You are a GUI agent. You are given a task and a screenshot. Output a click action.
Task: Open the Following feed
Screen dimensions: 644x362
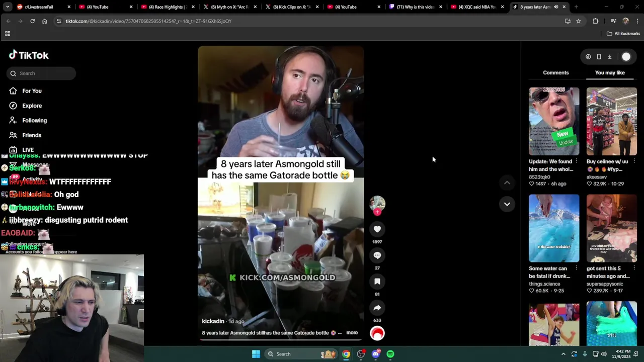coord(34,120)
